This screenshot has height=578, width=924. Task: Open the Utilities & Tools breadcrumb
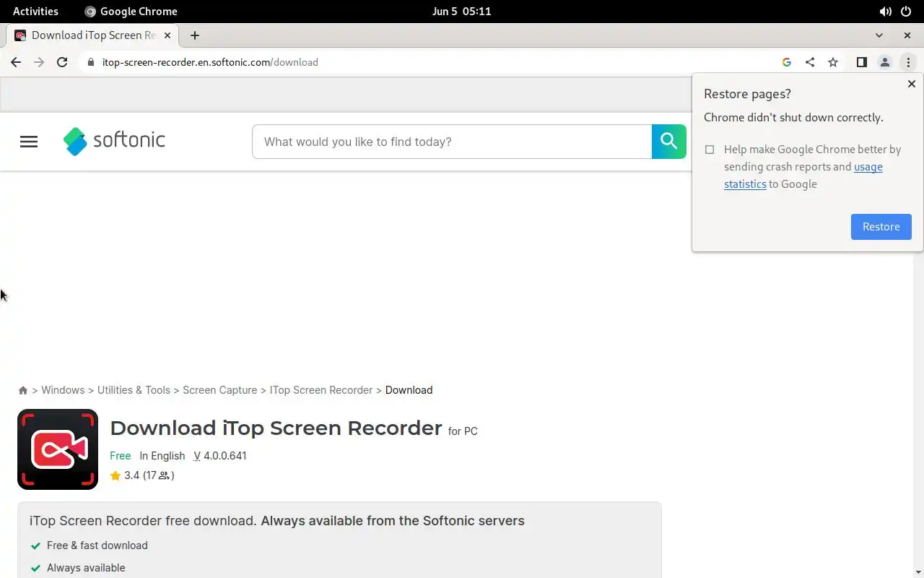[x=134, y=390]
